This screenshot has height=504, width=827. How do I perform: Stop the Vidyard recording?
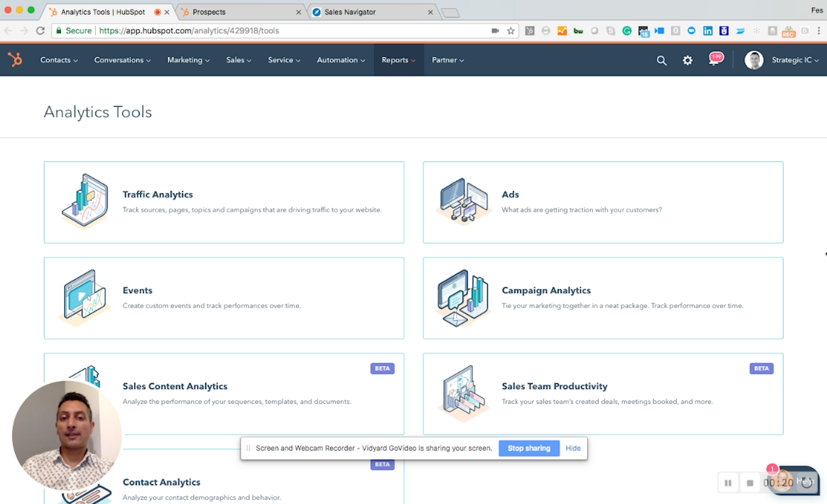tap(750, 483)
